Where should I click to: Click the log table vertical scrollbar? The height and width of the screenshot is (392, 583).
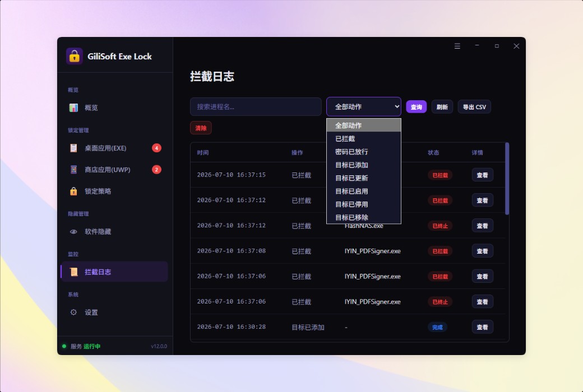click(x=507, y=178)
